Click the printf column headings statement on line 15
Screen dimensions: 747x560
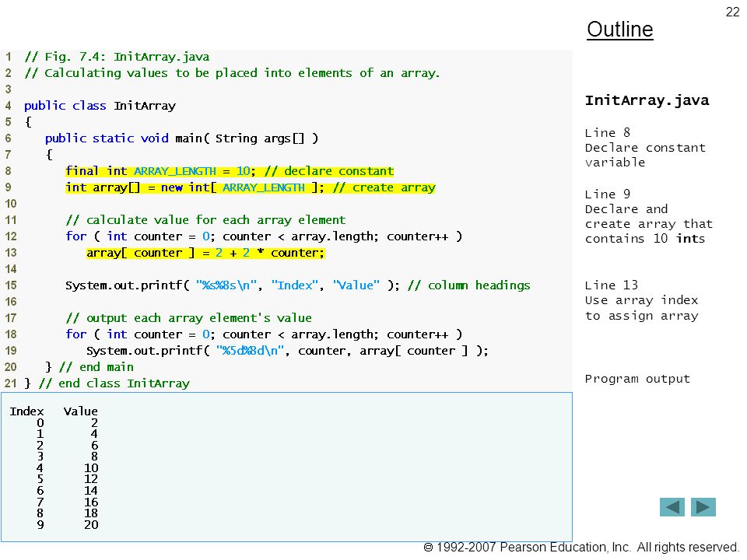[232, 285]
